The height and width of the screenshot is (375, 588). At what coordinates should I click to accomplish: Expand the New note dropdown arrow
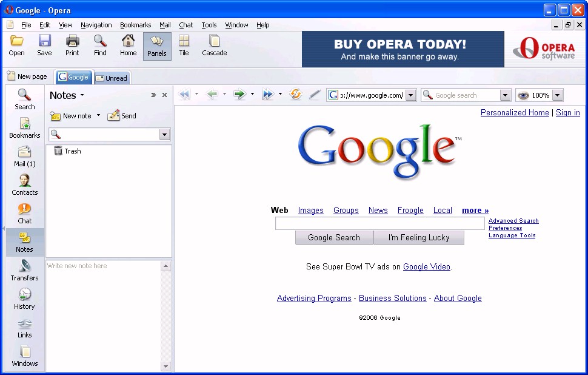[x=98, y=115]
